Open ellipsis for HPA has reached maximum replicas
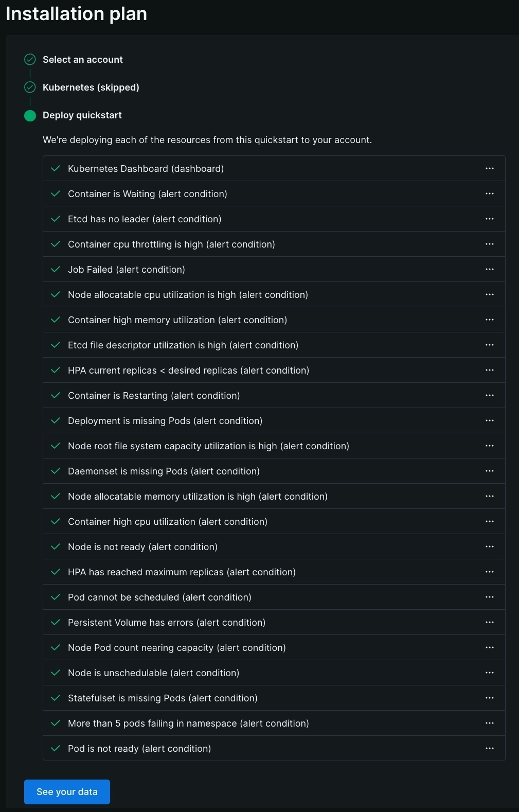The height and width of the screenshot is (812, 519). (489, 572)
